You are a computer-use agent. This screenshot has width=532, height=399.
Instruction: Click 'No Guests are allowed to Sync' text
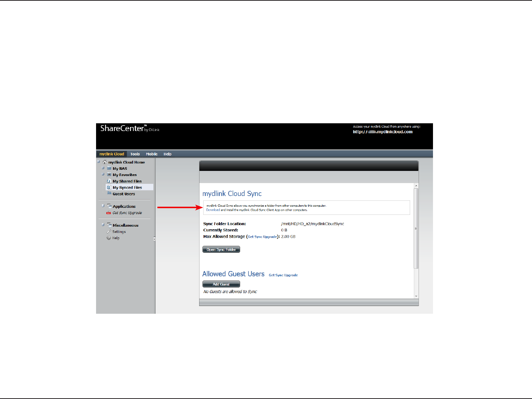[x=230, y=292]
